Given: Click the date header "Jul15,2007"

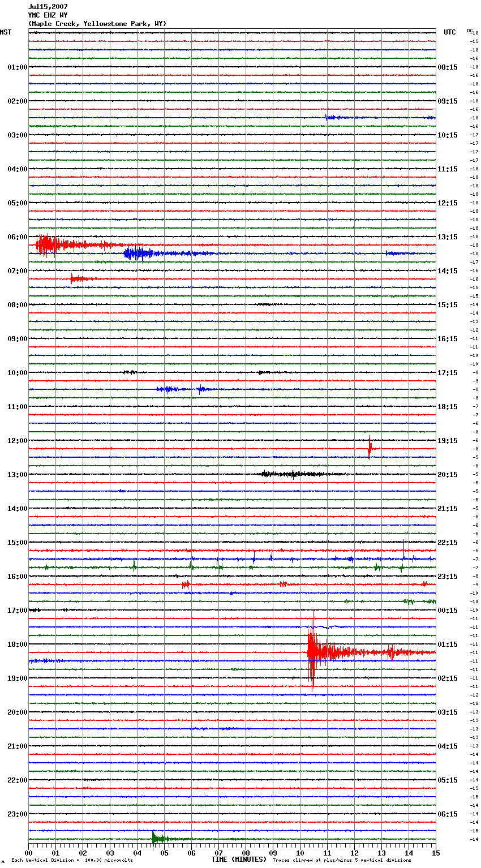Looking at the screenshot, I should (48, 7).
